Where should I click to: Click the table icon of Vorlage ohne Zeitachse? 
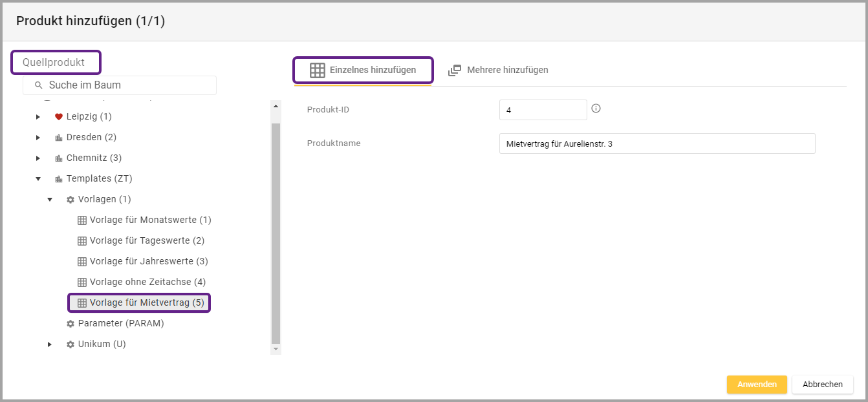(82, 282)
